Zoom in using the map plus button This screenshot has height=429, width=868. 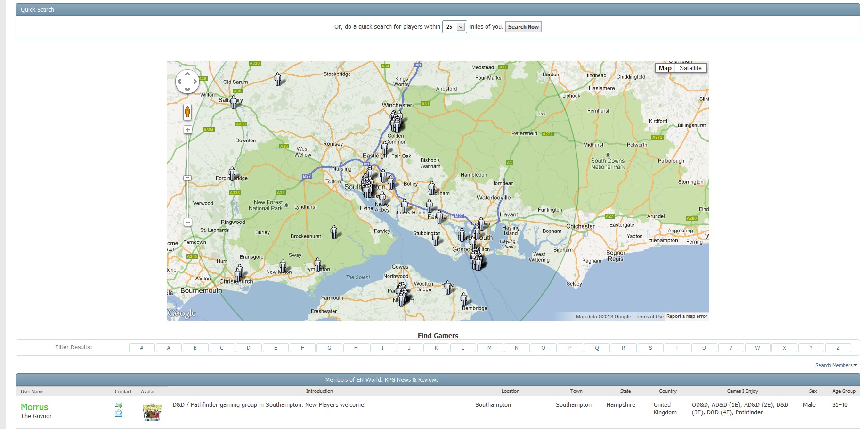click(187, 130)
